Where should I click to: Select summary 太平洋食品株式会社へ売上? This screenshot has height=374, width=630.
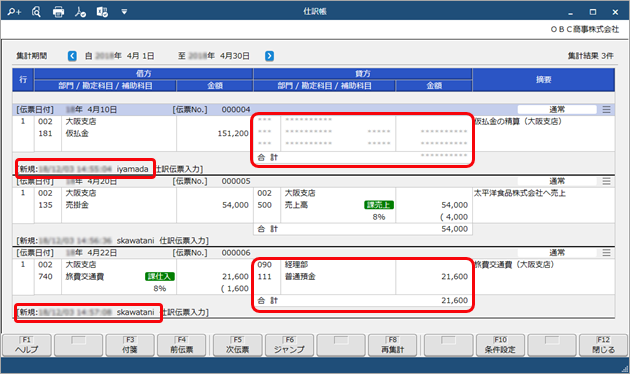[x=520, y=193]
